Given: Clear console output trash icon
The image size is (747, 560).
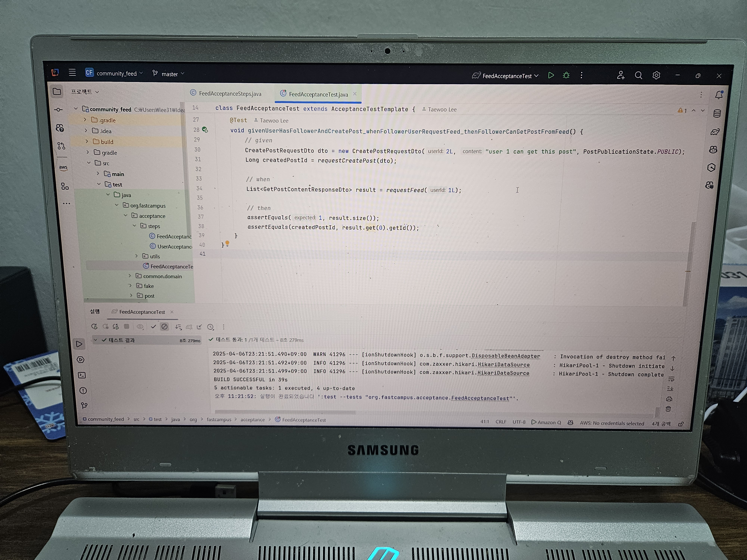Looking at the screenshot, I should (668, 409).
